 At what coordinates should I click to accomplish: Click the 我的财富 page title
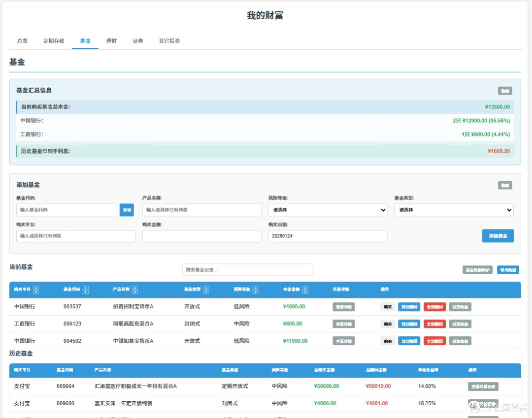tap(265, 16)
